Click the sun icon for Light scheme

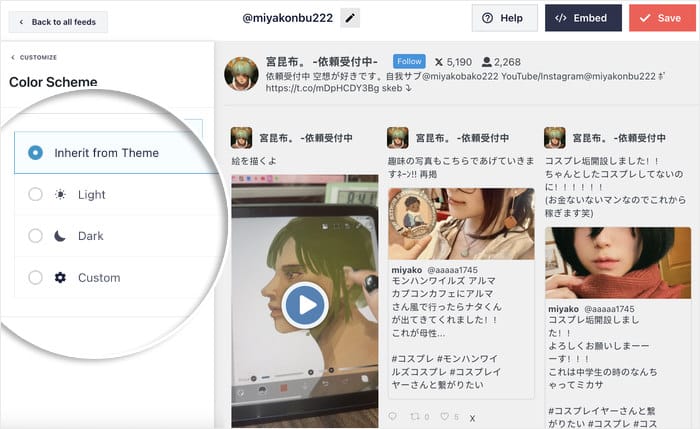tap(61, 195)
